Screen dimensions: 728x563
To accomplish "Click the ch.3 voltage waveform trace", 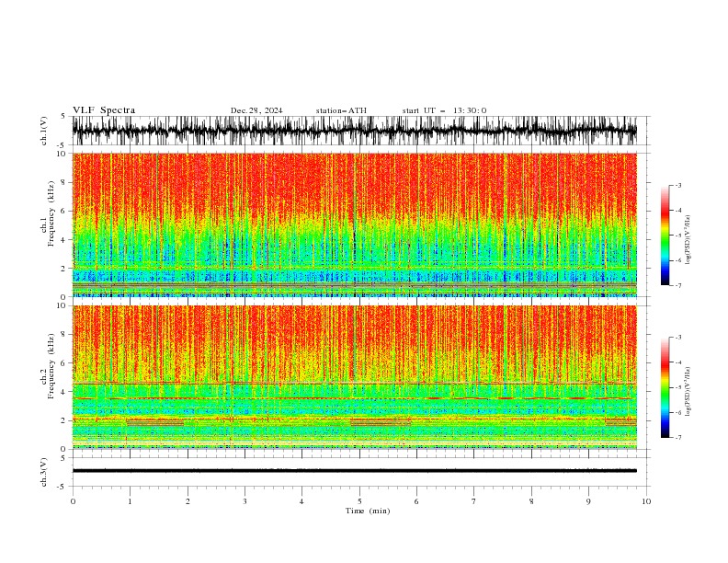I will point(355,471).
